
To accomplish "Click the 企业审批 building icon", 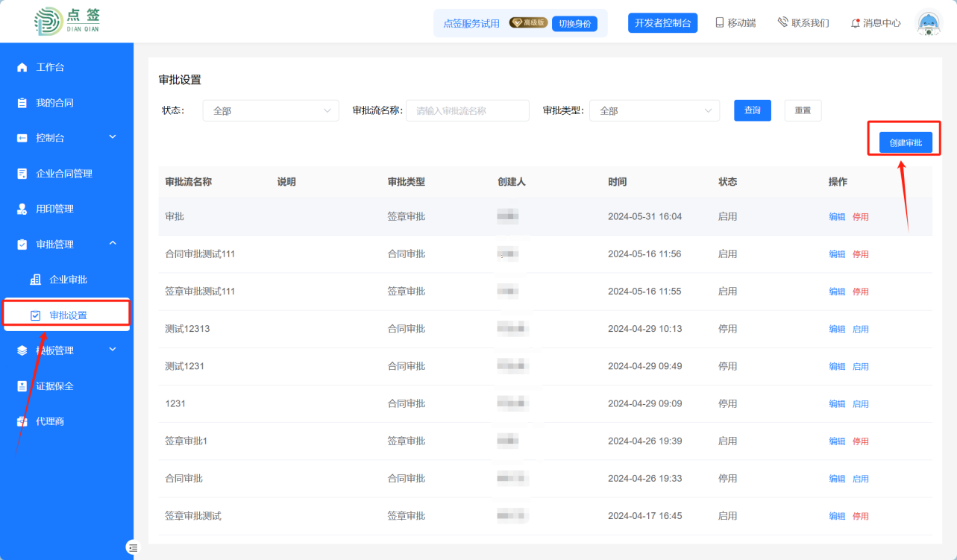I will coord(35,280).
